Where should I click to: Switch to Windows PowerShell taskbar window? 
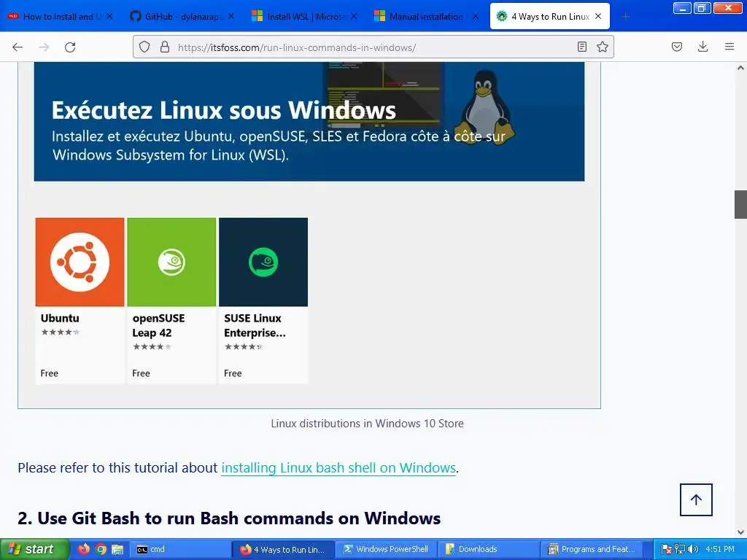[386, 549]
